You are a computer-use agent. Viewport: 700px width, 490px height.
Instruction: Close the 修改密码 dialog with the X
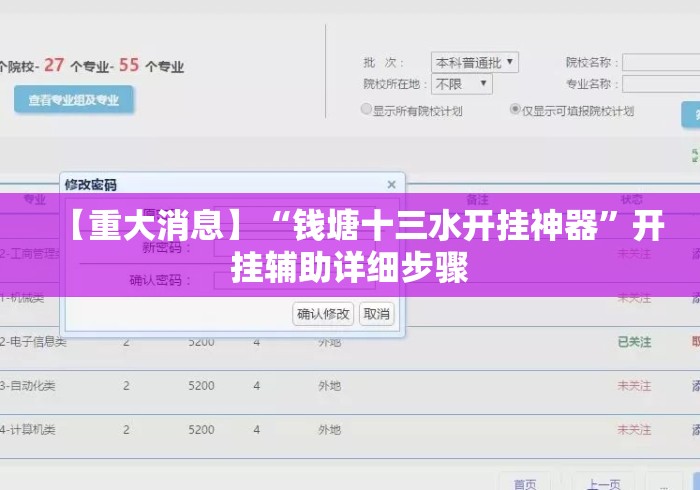(392, 184)
